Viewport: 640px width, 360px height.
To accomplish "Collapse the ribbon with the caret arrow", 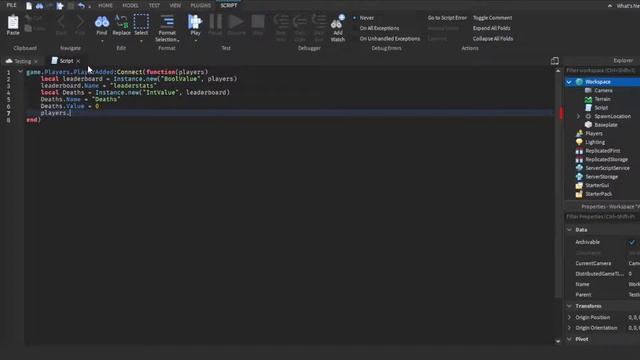I will 610,6.
